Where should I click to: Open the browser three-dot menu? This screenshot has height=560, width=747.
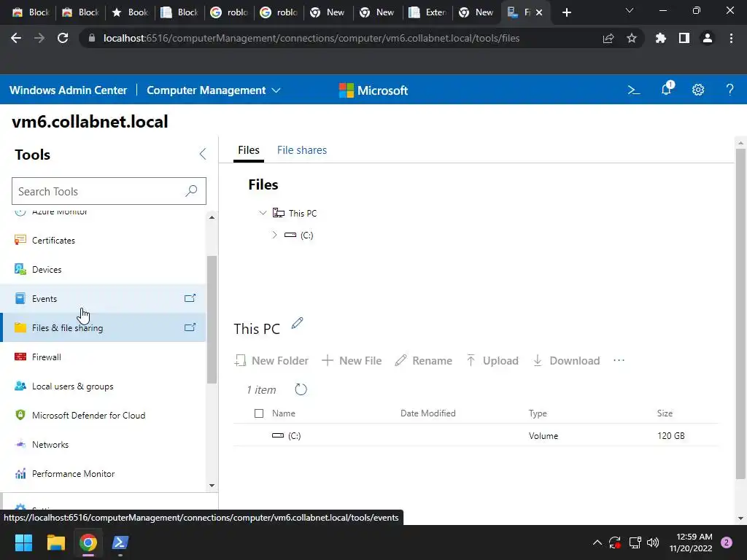click(x=731, y=38)
